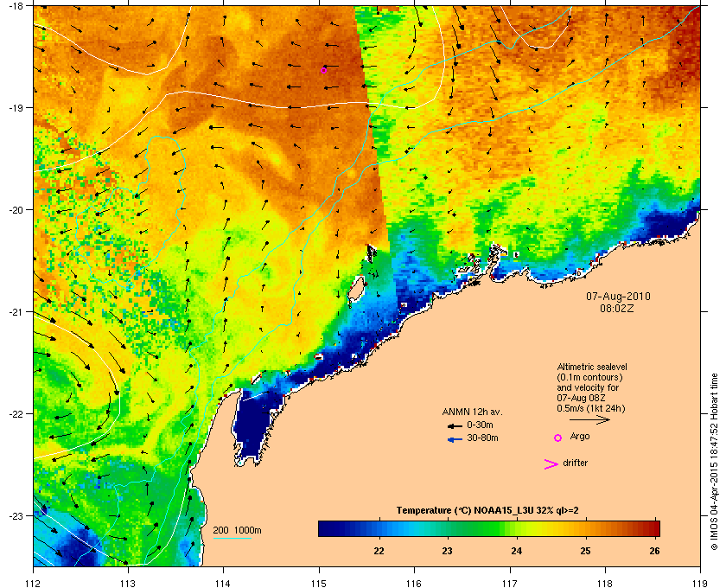Click the Argo circle symbol in the legend
The height and width of the screenshot is (588, 726).
coord(558,438)
